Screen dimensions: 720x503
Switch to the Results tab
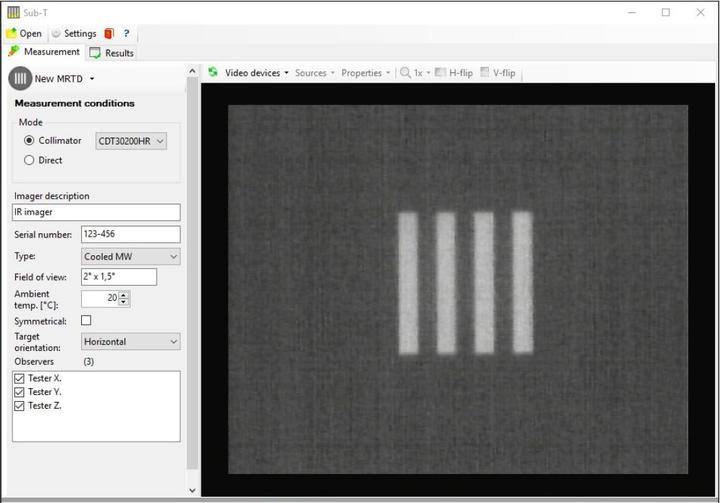[111, 53]
